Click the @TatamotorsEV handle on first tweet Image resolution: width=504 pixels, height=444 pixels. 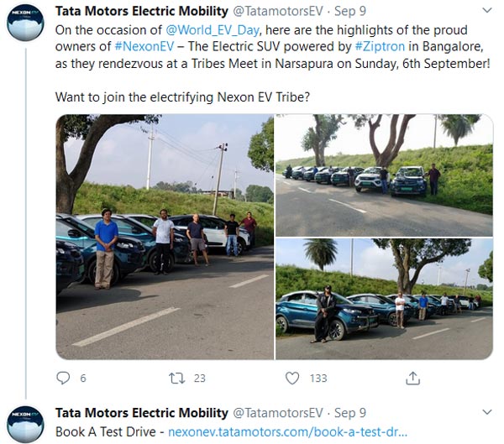click(x=277, y=11)
